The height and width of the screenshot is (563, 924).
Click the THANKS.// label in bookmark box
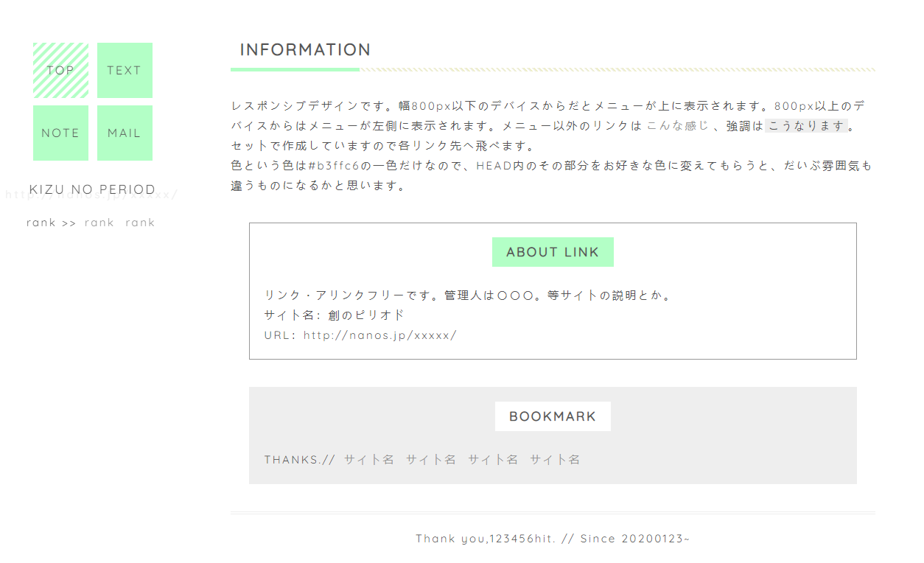299,460
